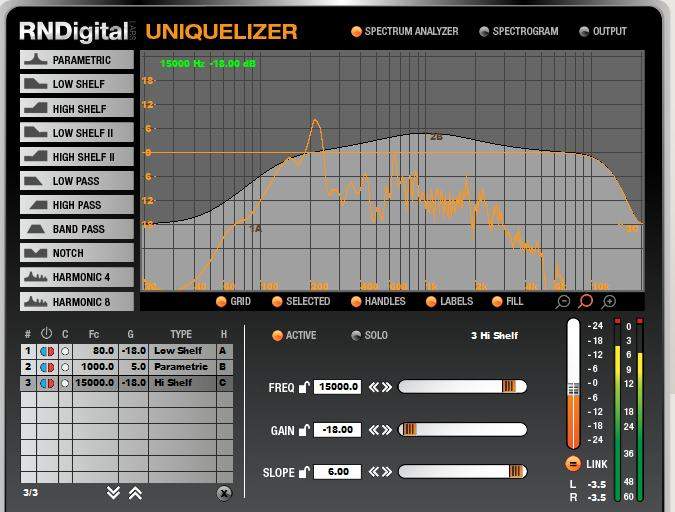
Task: Click the zoom in magnifier icon
Action: pos(609,301)
